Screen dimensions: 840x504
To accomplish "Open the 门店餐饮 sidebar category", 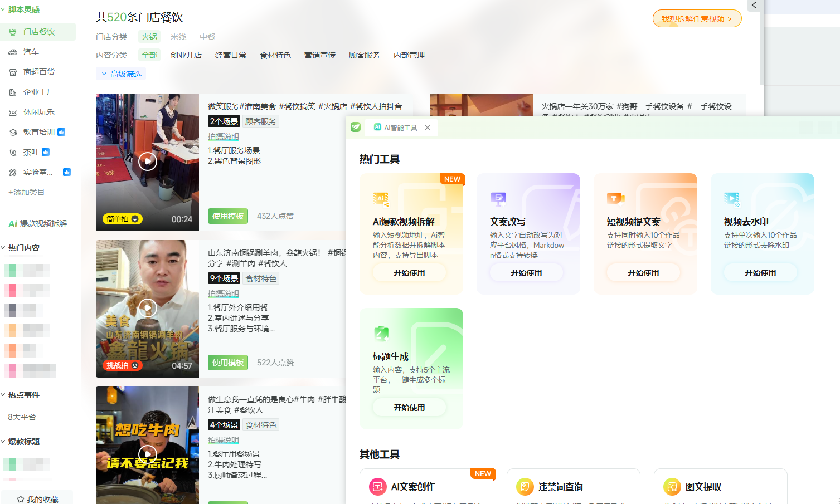I will pyautogui.click(x=38, y=32).
